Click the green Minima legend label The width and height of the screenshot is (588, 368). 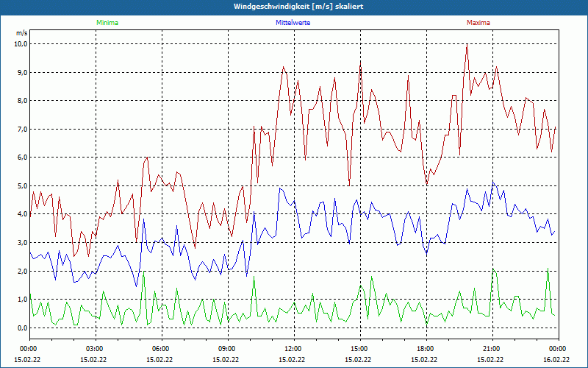[107, 23]
